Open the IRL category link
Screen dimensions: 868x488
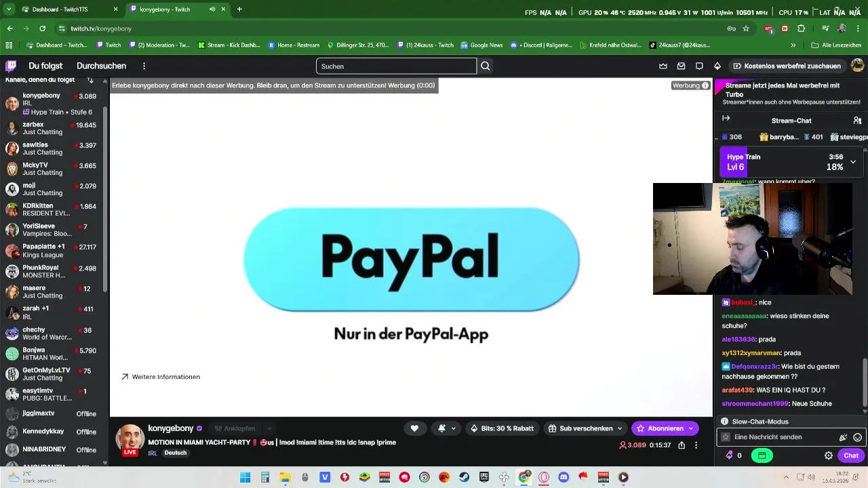[153, 453]
